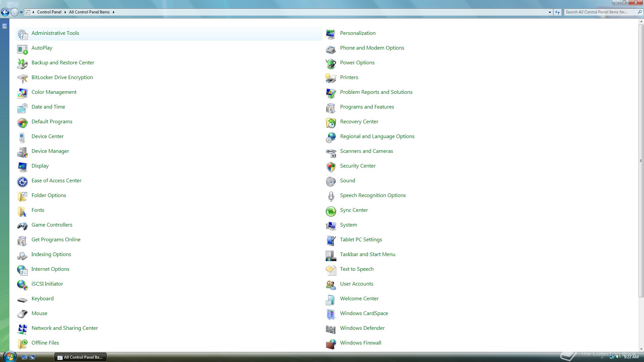Open the Printers icon
This screenshot has height=362, width=644.
click(x=331, y=78)
